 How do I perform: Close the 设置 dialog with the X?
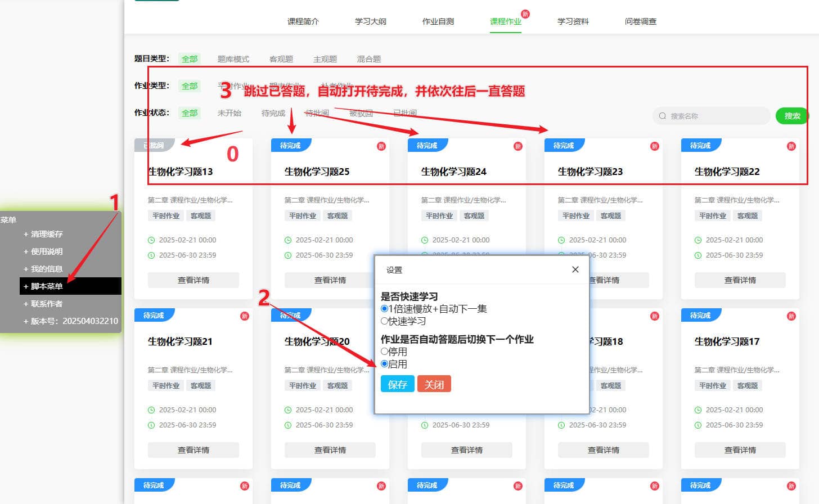(575, 269)
